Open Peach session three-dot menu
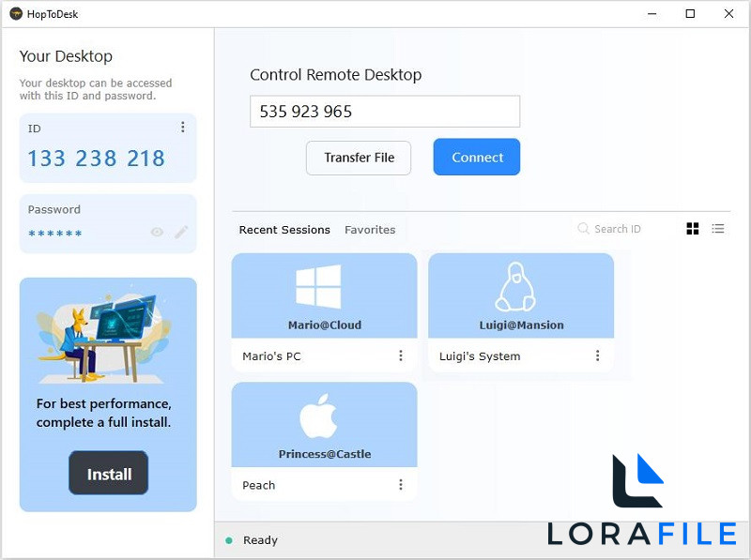The width and height of the screenshot is (751, 560). tap(401, 485)
